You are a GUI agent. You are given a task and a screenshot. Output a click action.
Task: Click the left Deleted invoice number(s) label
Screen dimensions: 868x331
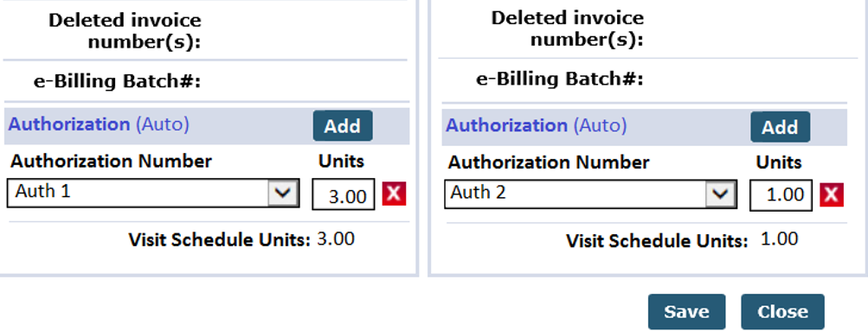pyautogui.click(x=125, y=31)
